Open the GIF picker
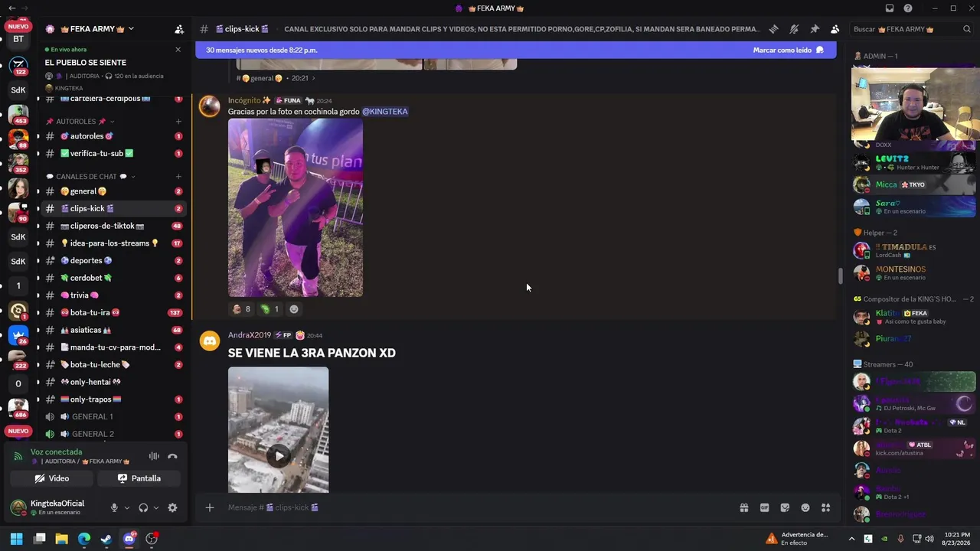Image resolution: width=980 pixels, height=551 pixels. (x=764, y=507)
